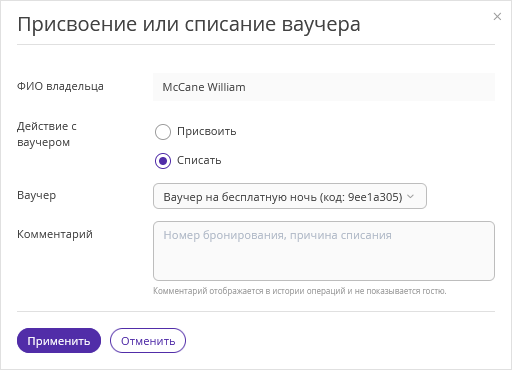This screenshot has height=370, width=512.
Task: Click the ФИО владельца label
Action: click(x=60, y=86)
